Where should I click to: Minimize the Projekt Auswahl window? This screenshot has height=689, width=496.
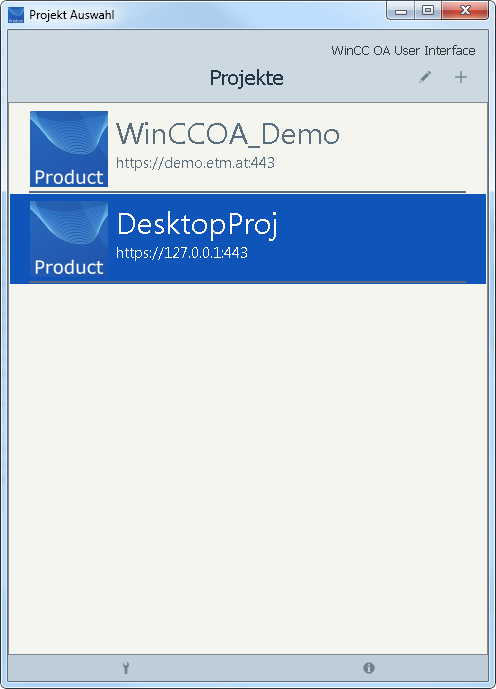(401, 11)
